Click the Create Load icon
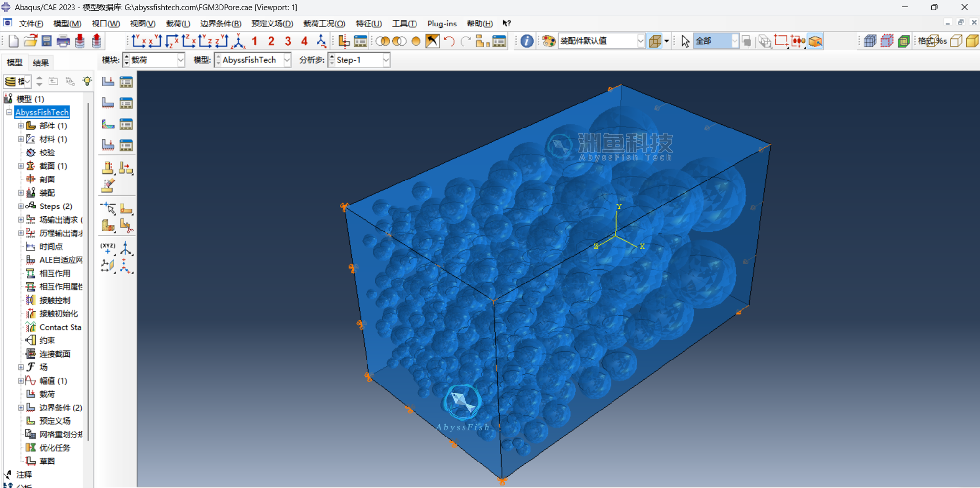Screen dimensions: 980x488 [x=108, y=81]
